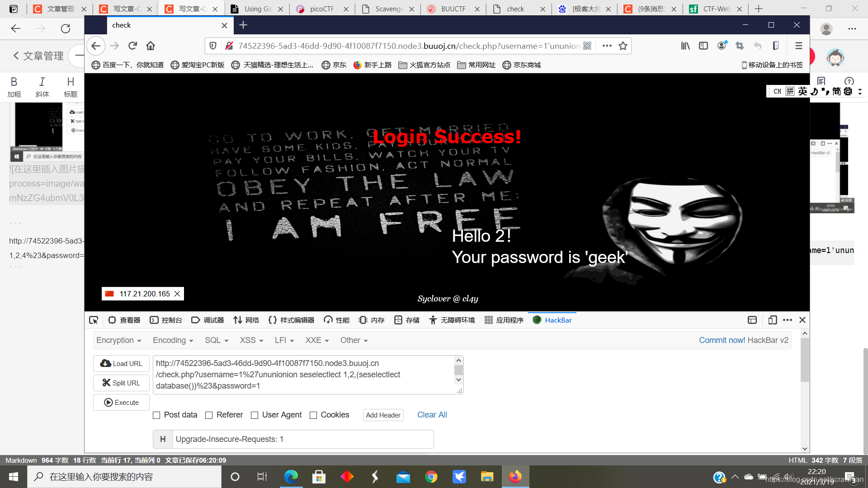
Task: Click 加粗 bold icon in Edge editor
Action: tap(14, 87)
